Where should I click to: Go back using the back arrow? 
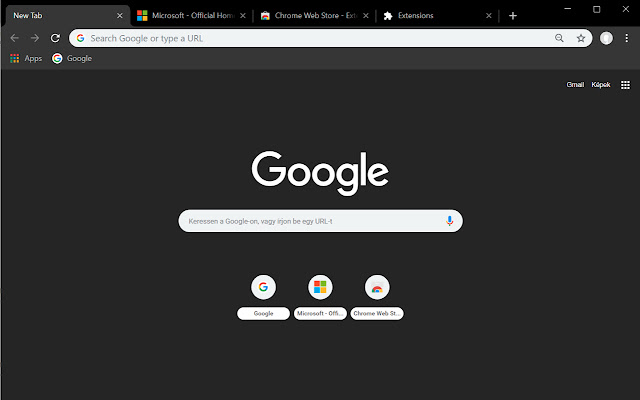point(15,38)
